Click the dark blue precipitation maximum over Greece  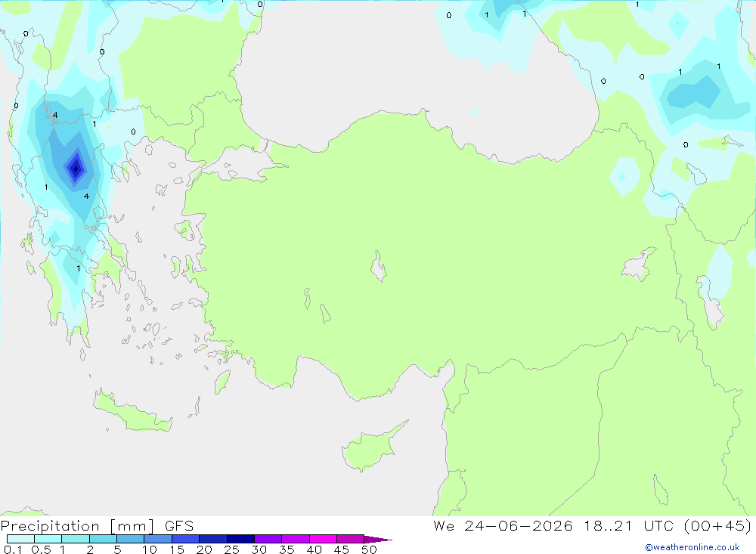tap(75, 169)
